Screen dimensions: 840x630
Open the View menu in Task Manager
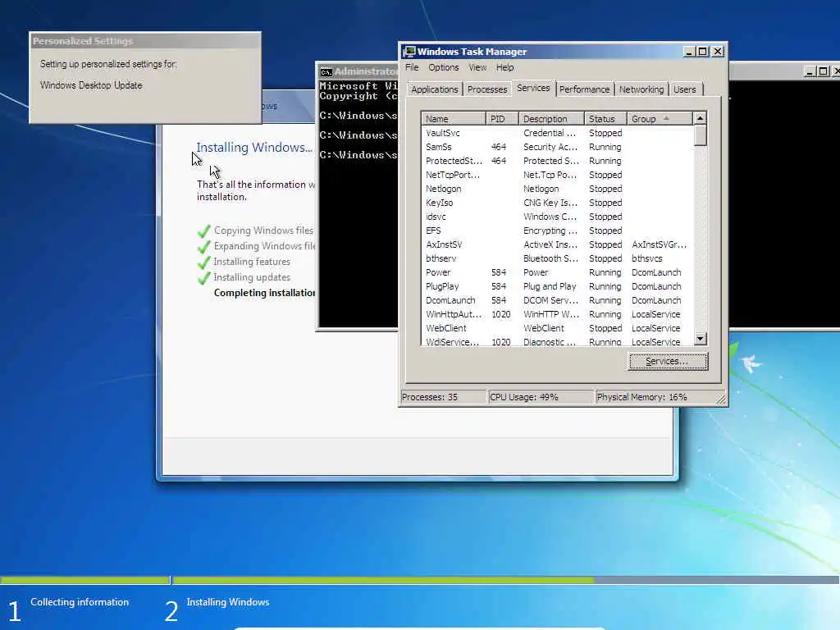click(x=477, y=67)
